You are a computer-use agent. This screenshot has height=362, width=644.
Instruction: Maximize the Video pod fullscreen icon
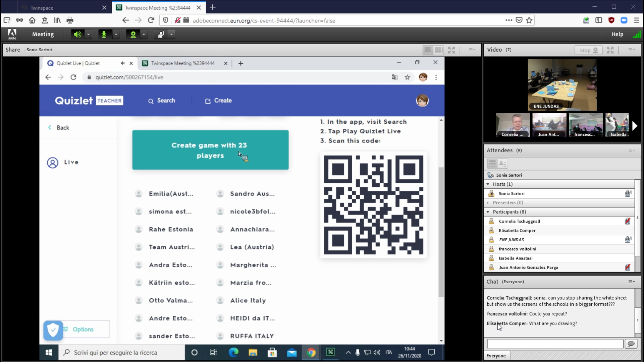610,50
